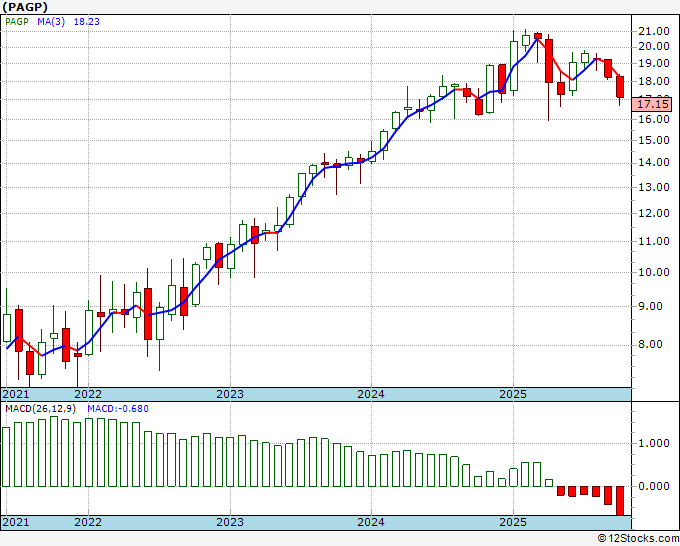Click 2023 on the MACD timeline

pos(230,522)
